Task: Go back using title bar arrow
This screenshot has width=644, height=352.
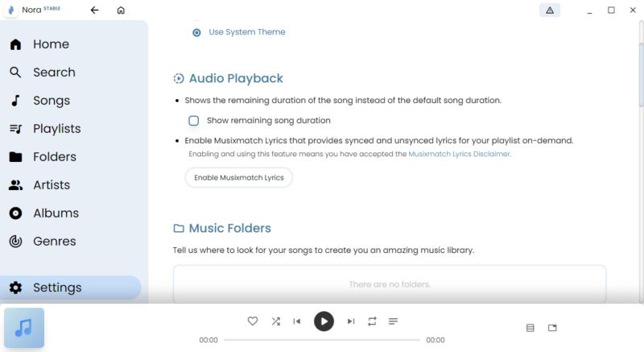Action: point(94,10)
